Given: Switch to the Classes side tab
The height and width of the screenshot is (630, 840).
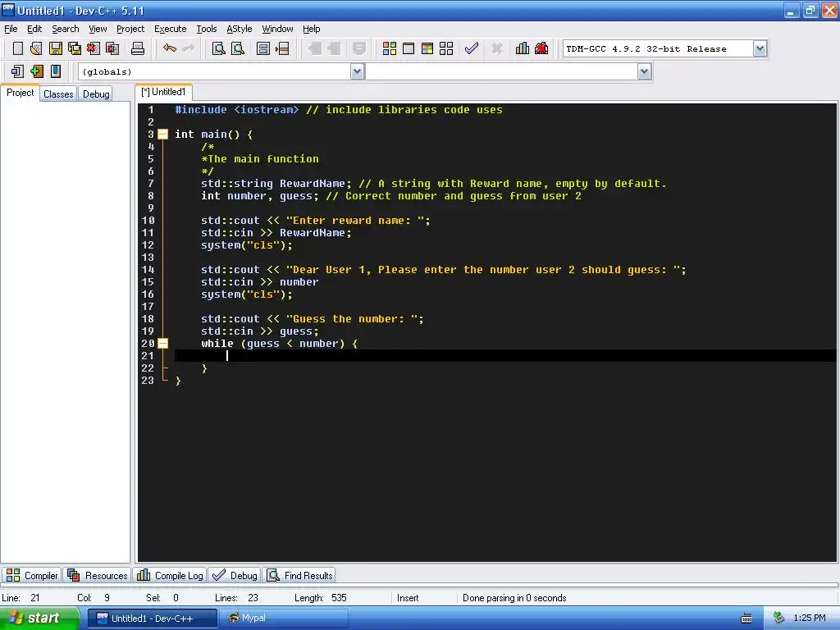Looking at the screenshot, I should (58, 94).
